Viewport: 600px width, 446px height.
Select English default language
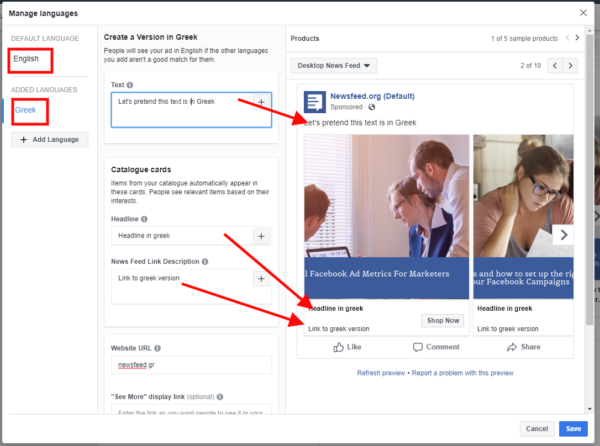click(x=27, y=60)
